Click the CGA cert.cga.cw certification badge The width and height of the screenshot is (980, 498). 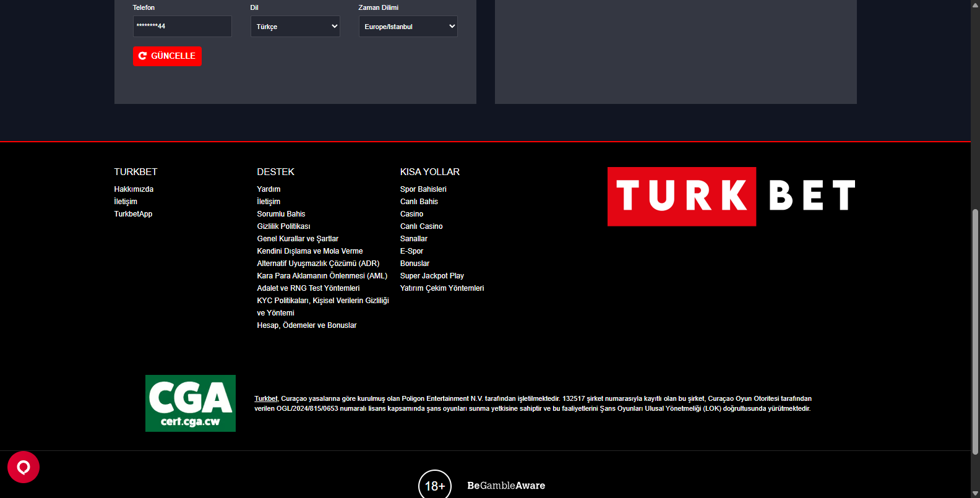tap(191, 403)
